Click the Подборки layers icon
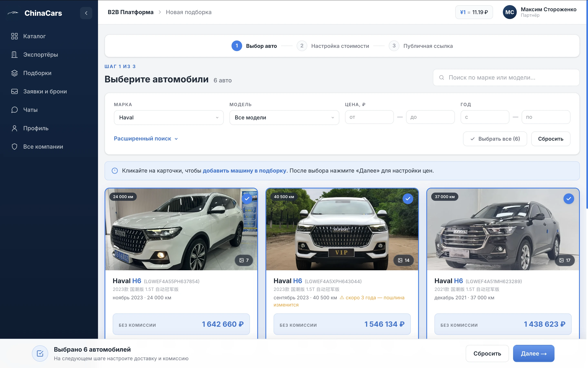The width and height of the screenshot is (588, 368). pyautogui.click(x=14, y=73)
